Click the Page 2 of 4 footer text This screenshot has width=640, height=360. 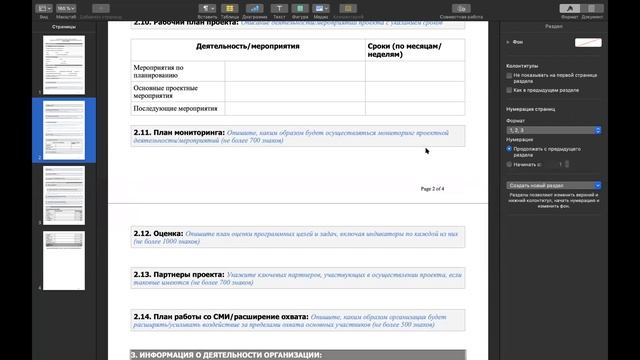pos(432,189)
